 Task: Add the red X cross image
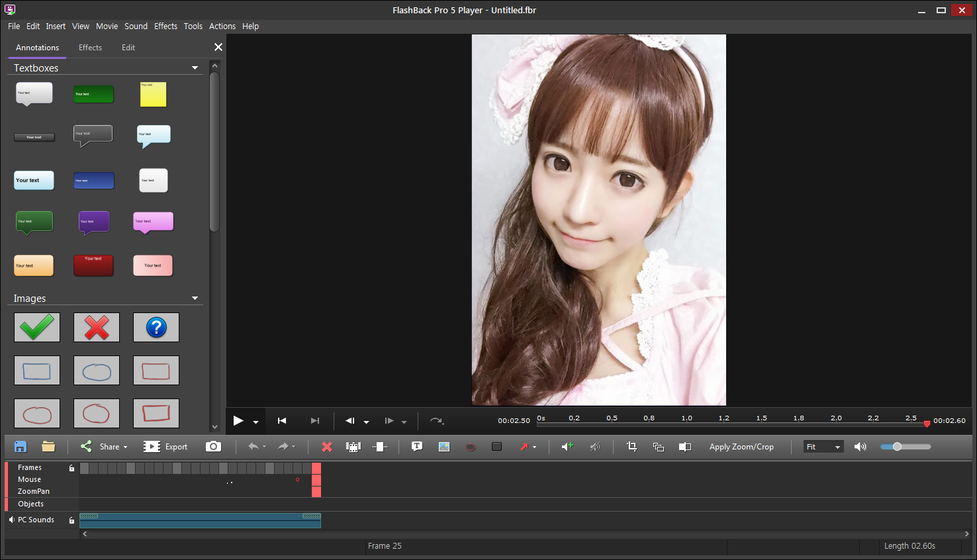pyautogui.click(x=97, y=327)
